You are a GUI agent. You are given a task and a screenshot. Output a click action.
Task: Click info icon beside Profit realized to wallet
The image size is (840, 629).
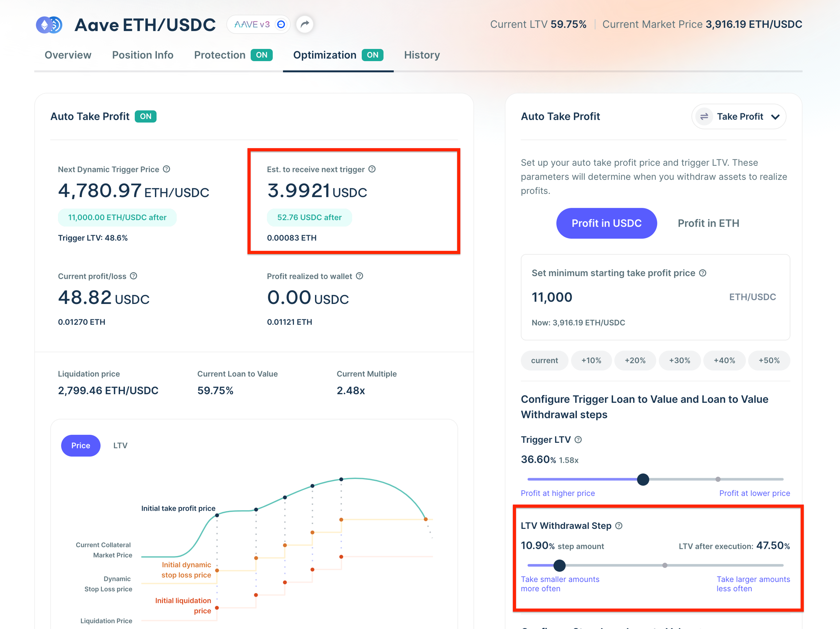[x=359, y=276]
